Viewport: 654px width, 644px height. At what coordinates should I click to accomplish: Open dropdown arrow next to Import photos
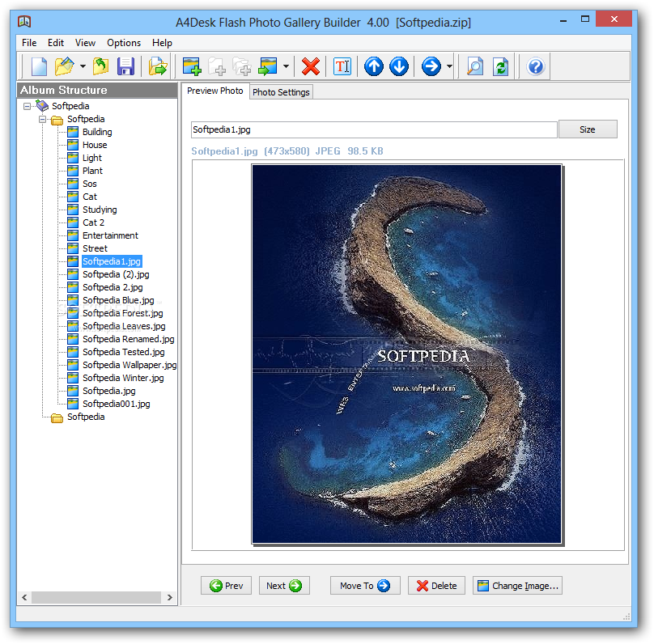pos(286,66)
